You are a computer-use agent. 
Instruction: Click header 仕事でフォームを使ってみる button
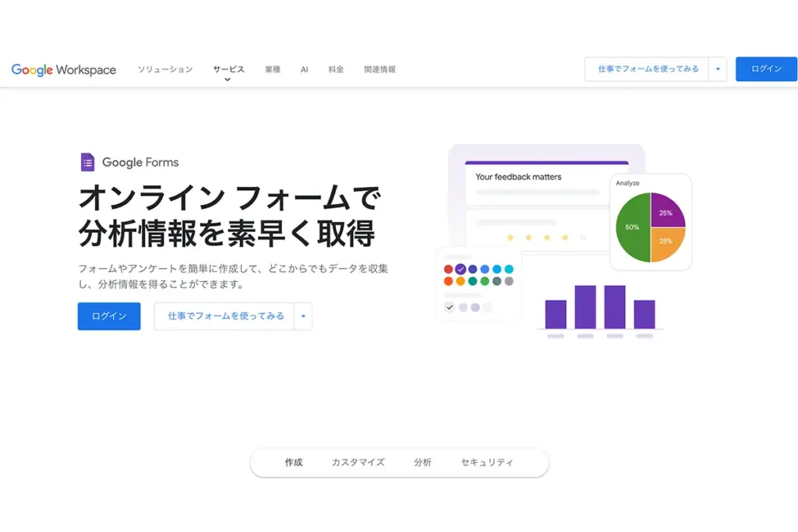coord(647,69)
